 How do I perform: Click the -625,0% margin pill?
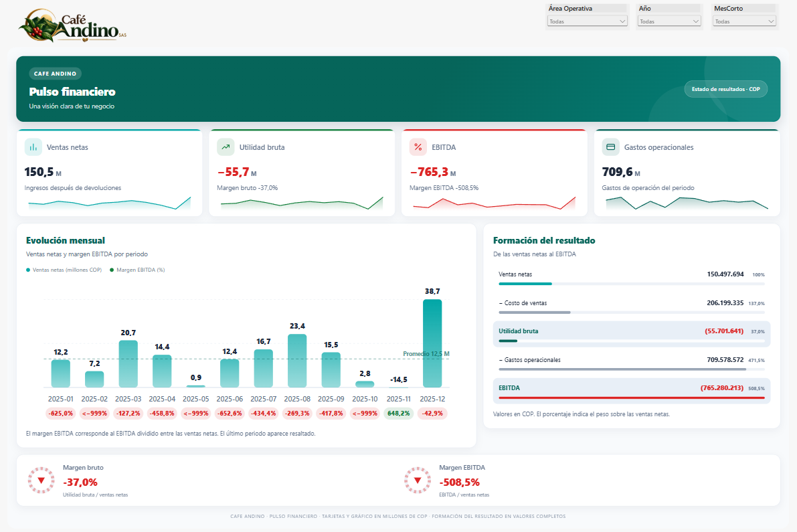click(60, 414)
